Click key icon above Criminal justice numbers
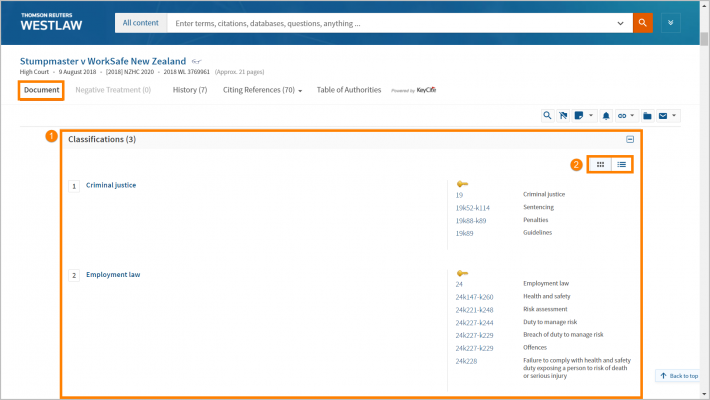 462,183
